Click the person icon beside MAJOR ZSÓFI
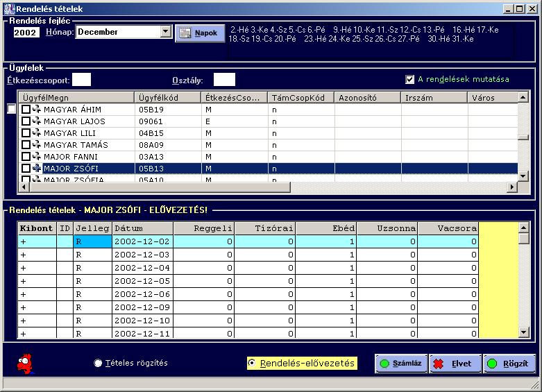 (x=37, y=169)
